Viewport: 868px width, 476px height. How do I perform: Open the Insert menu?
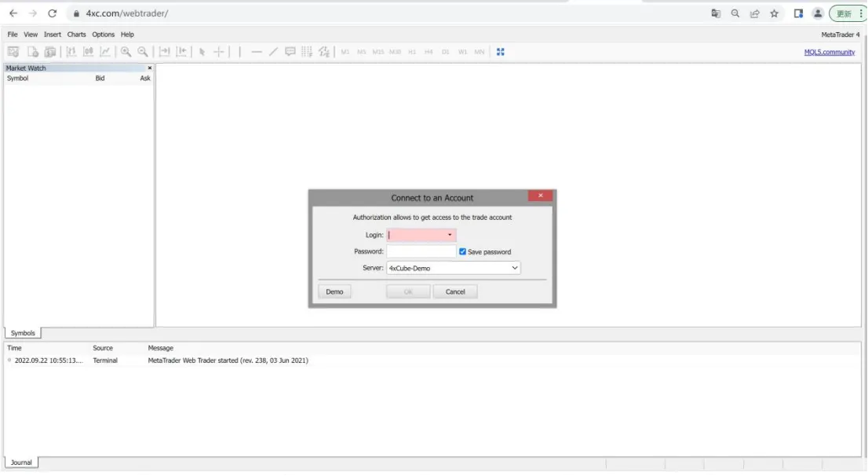(53, 35)
